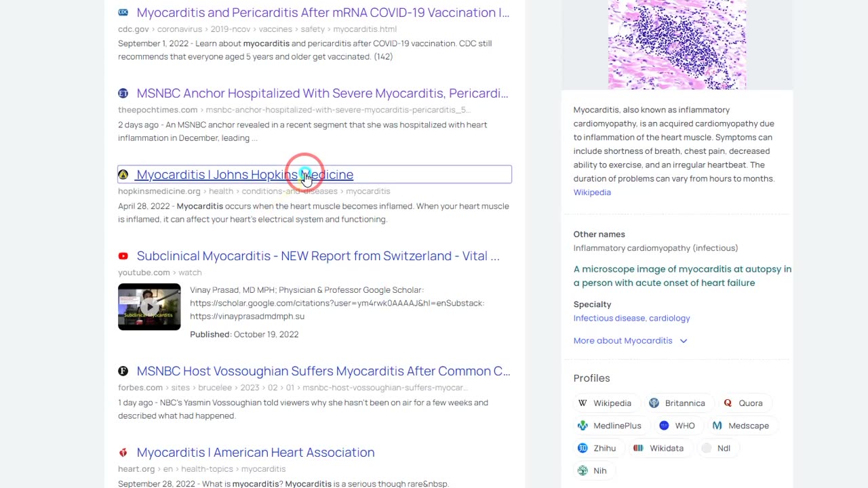868x488 pixels.
Task: Click the heart.org breadcrumb URL
Action: tap(201, 469)
